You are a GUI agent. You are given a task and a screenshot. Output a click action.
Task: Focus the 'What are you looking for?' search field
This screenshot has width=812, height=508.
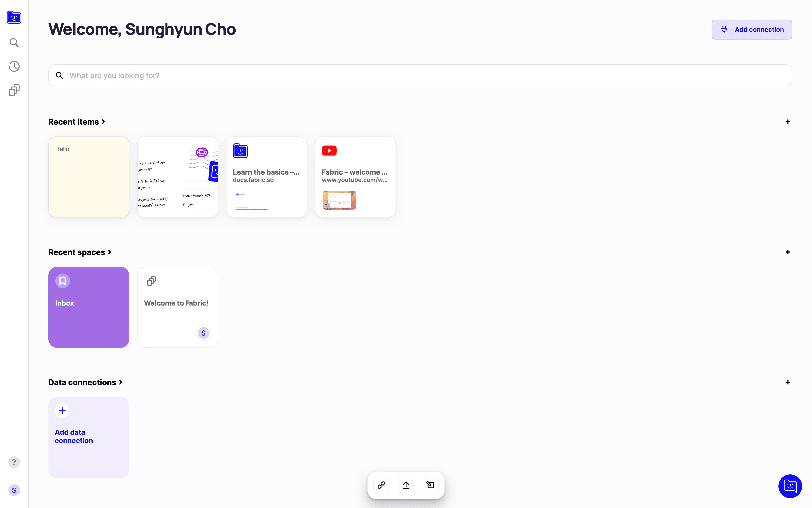pos(420,76)
